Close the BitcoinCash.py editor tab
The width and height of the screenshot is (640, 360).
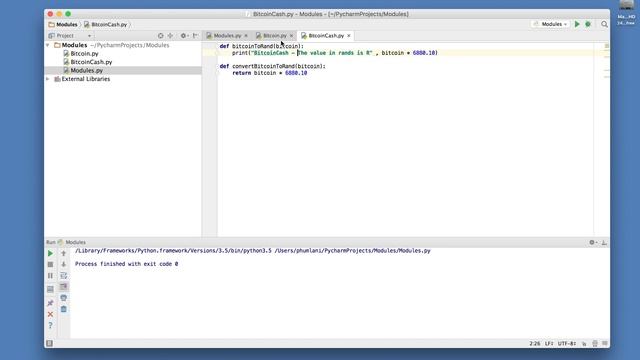click(x=349, y=36)
